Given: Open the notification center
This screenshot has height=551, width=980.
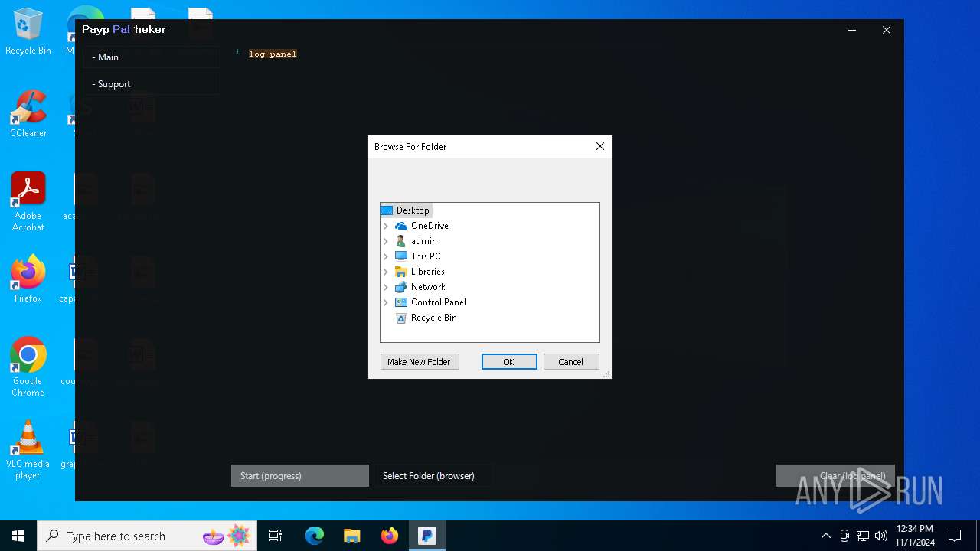Looking at the screenshot, I should coord(955,536).
